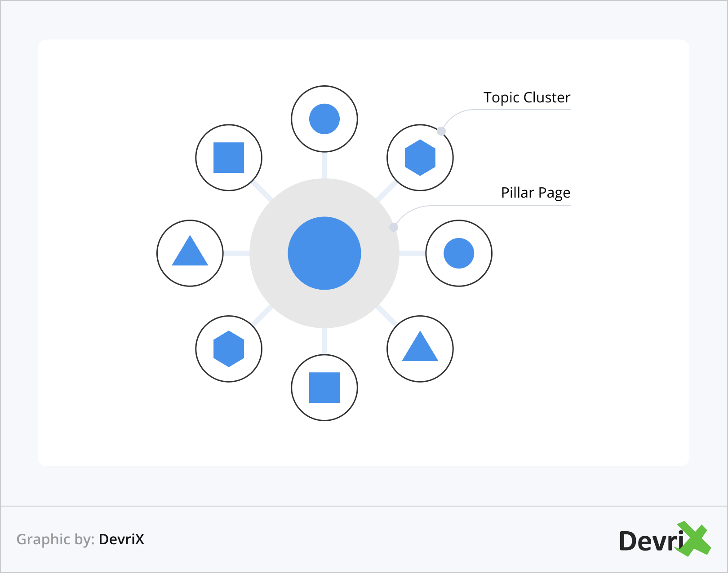Click the "Graphic by:" caption text
Screen dimensions: 728x573
click(55, 539)
